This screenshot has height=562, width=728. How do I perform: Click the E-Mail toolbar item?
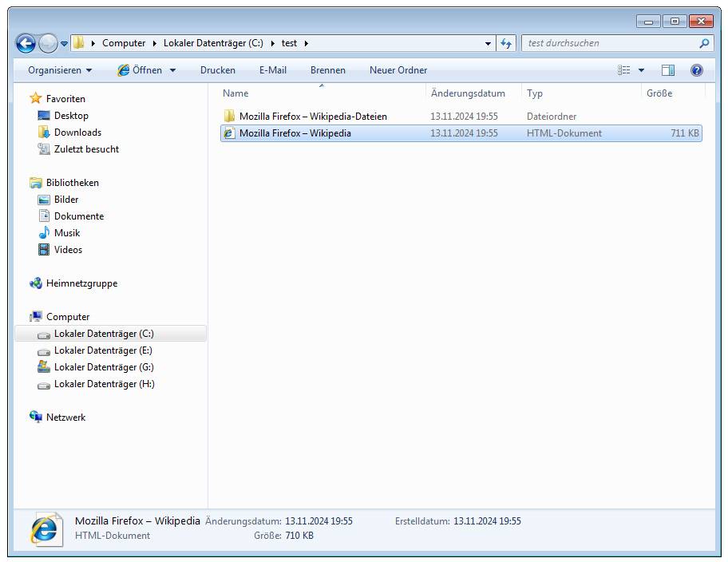click(272, 70)
